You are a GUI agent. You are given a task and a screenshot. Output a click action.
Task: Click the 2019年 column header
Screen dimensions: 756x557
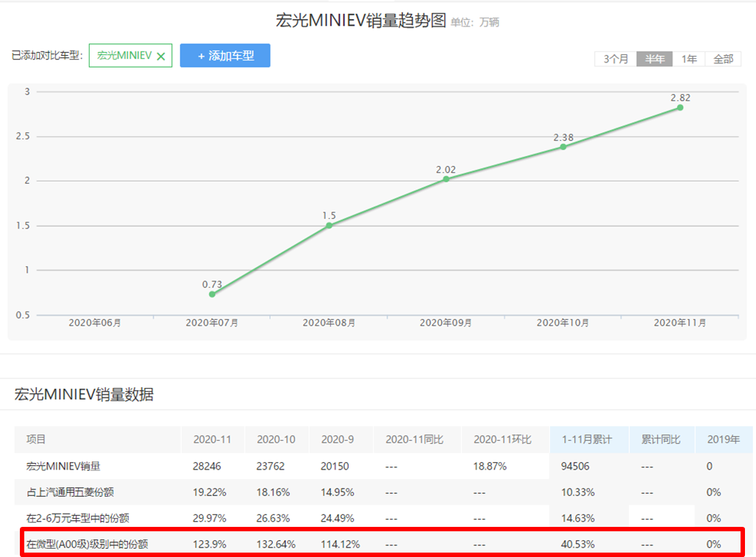point(723,439)
